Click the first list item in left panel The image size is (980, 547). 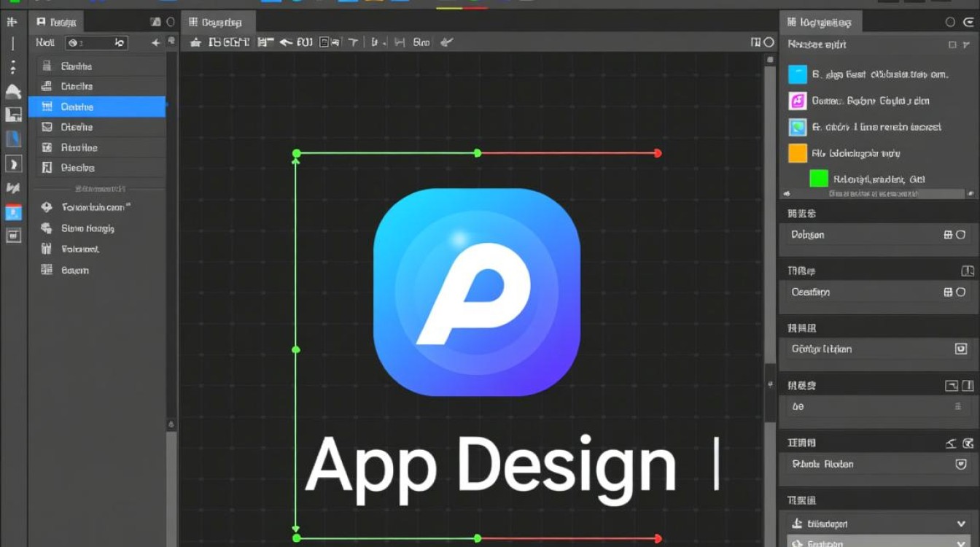pyautogui.click(x=97, y=66)
